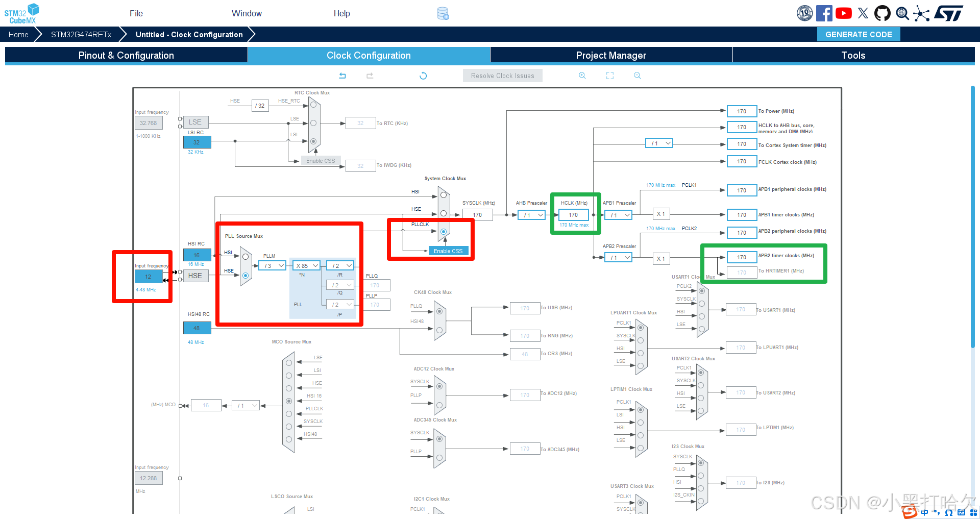The image size is (980, 519).
Task: Open the Window menu
Action: tap(247, 13)
